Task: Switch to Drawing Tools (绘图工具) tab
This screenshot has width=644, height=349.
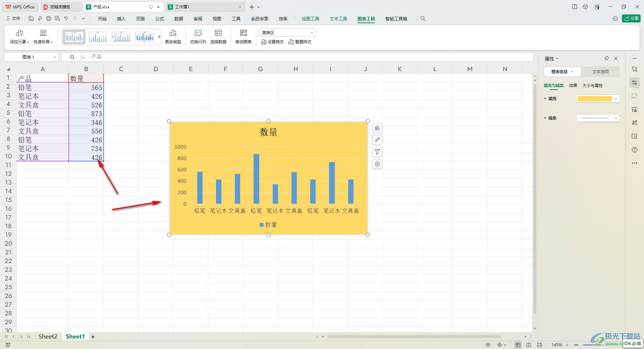Action: pos(310,19)
